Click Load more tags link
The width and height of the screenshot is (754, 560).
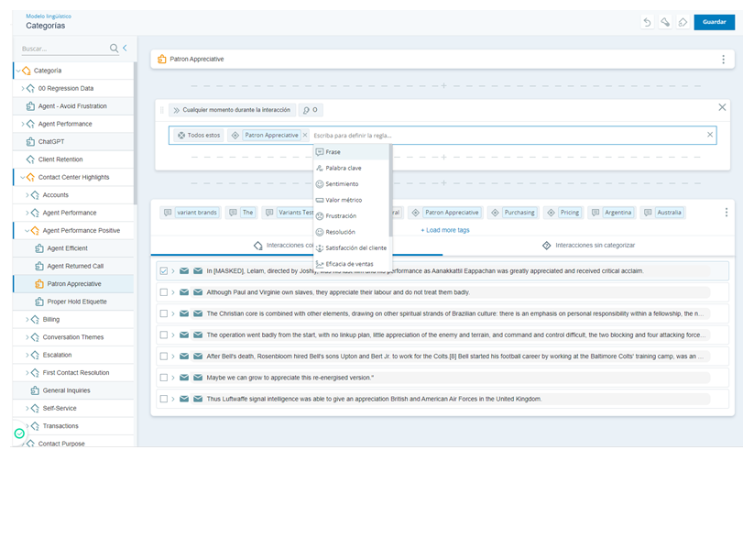[x=445, y=230]
